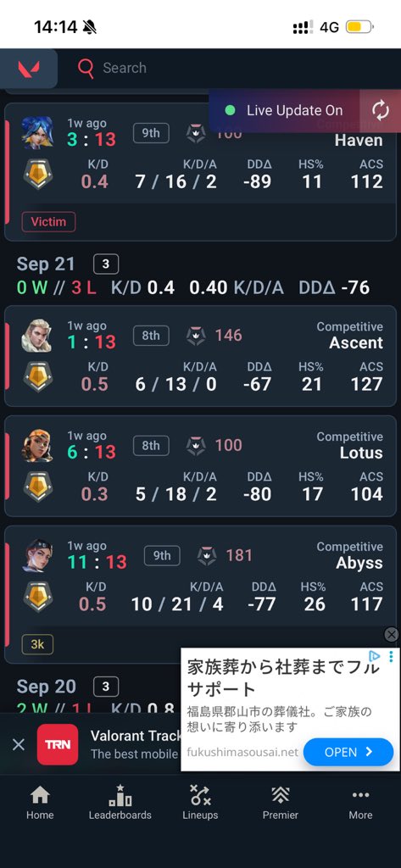Expand the More menu
Viewport: 401px width, 868px height.
(360, 803)
